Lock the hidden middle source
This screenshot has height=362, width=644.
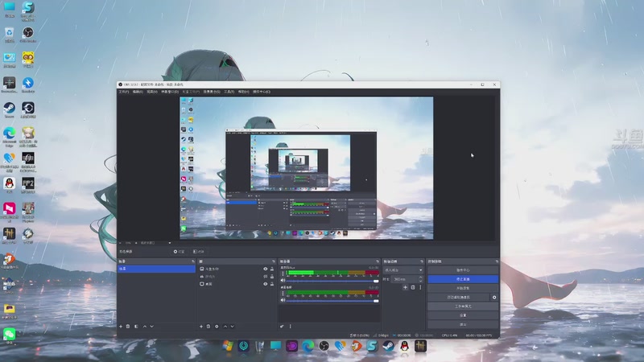(272, 276)
